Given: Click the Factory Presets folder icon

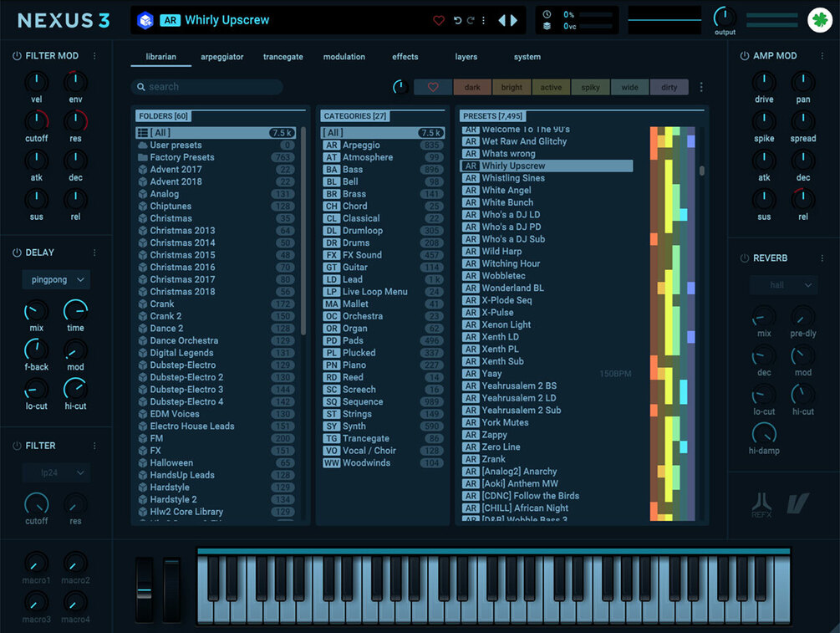Looking at the screenshot, I should click(142, 157).
